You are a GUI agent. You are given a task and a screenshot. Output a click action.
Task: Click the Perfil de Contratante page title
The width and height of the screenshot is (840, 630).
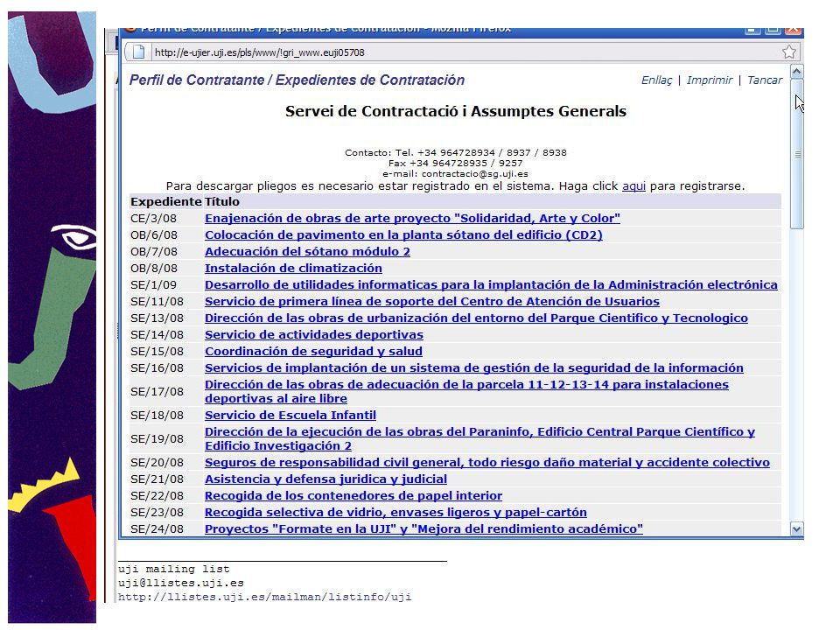[297, 80]
